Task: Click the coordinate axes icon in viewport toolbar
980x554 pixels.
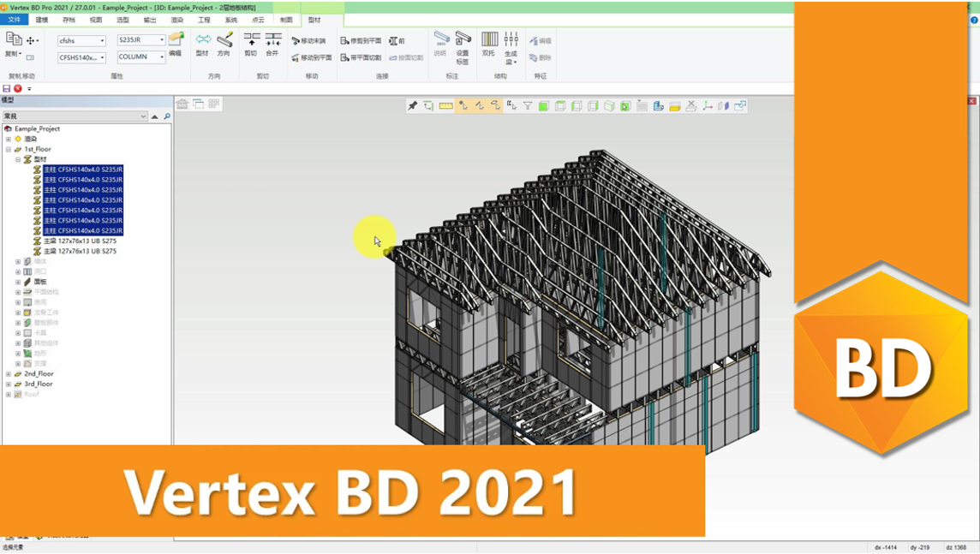Action: (x=708, y=106)
